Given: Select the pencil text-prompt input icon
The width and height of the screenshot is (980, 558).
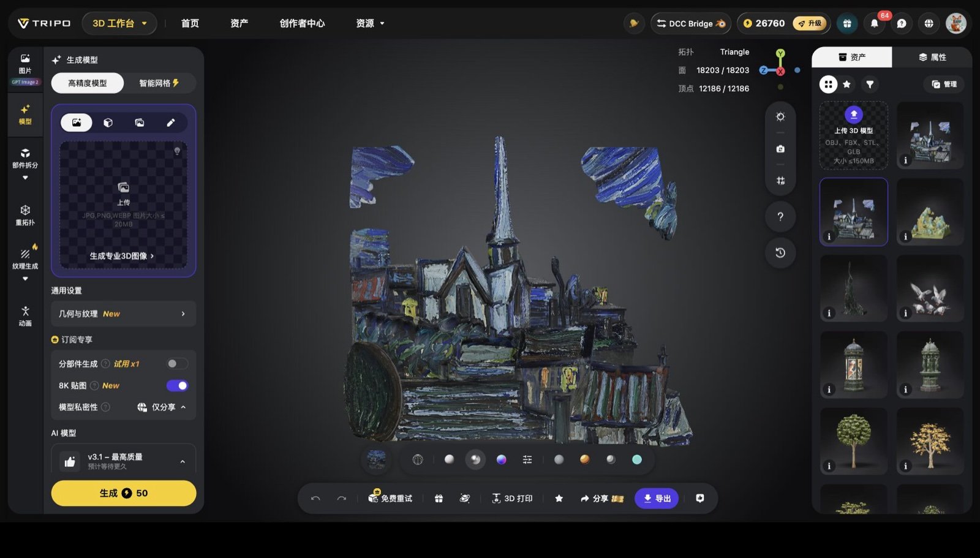Looking at the screenshot, I should click(171, 123).
